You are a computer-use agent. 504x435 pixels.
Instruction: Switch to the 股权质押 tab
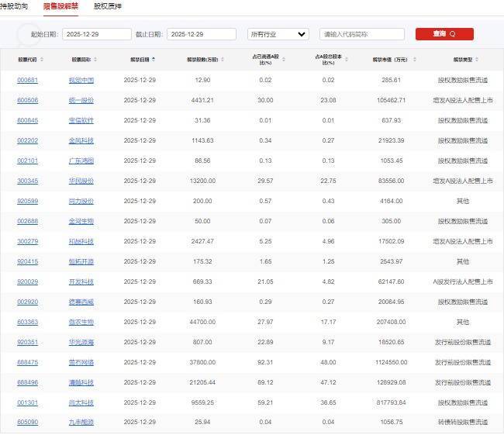tap(108, 5)
